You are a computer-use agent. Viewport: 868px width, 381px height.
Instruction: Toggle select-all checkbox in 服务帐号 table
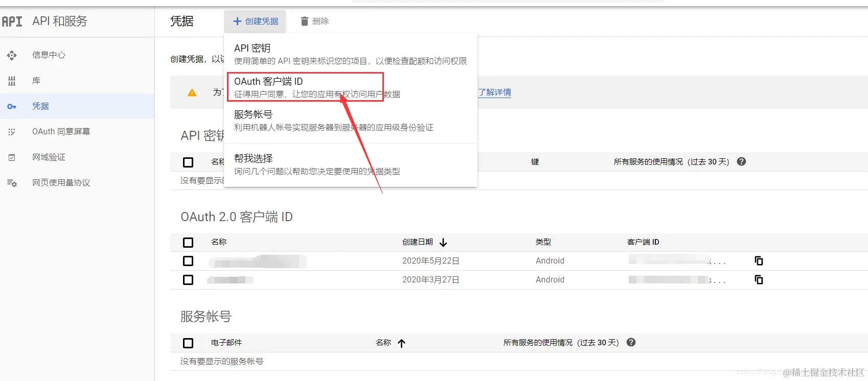tap(188, 343)
